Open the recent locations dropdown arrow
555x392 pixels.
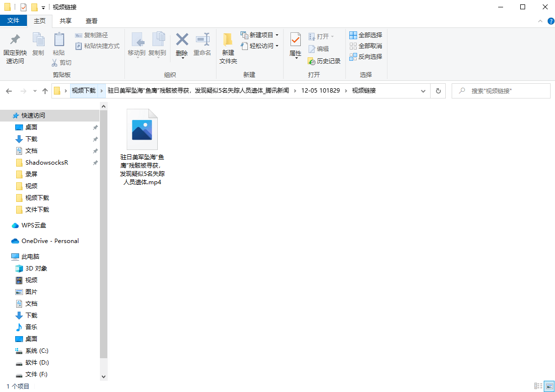[x=35, y=91]
